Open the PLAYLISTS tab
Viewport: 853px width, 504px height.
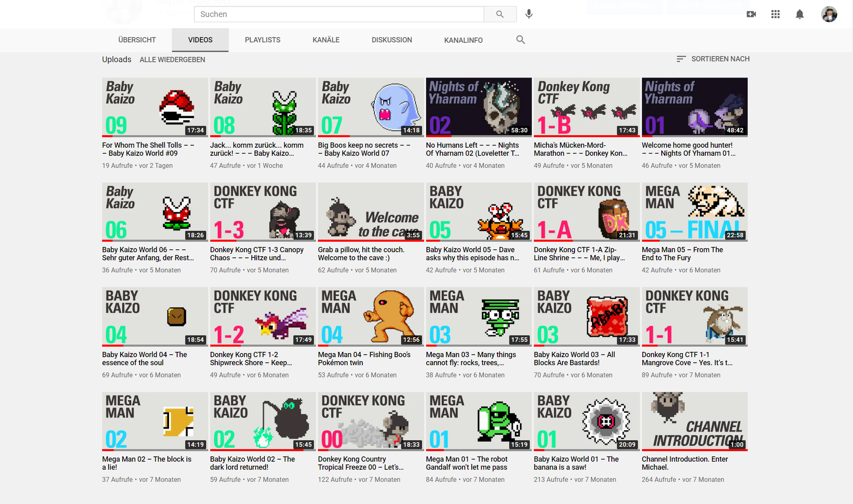(x=263, y=40)
